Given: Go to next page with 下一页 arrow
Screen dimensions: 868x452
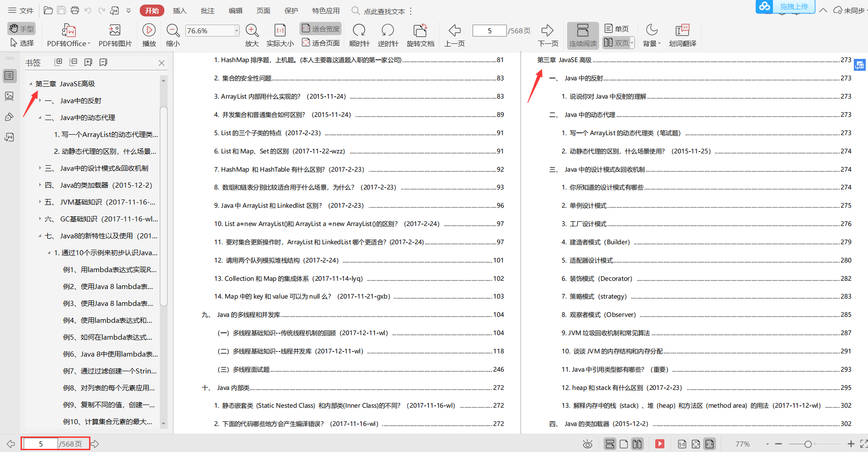Looking at the screenshot, I should coord(547,30).
